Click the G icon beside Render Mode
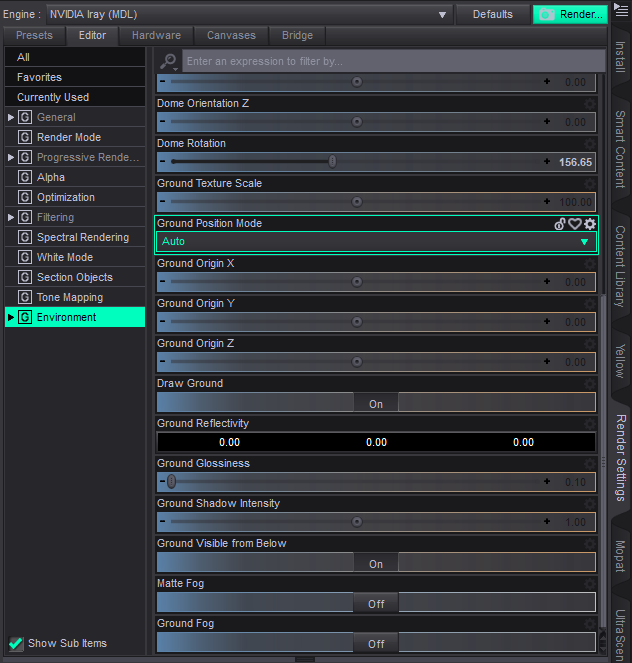This screenshot has height=663, width=632. tap(25, 137)
